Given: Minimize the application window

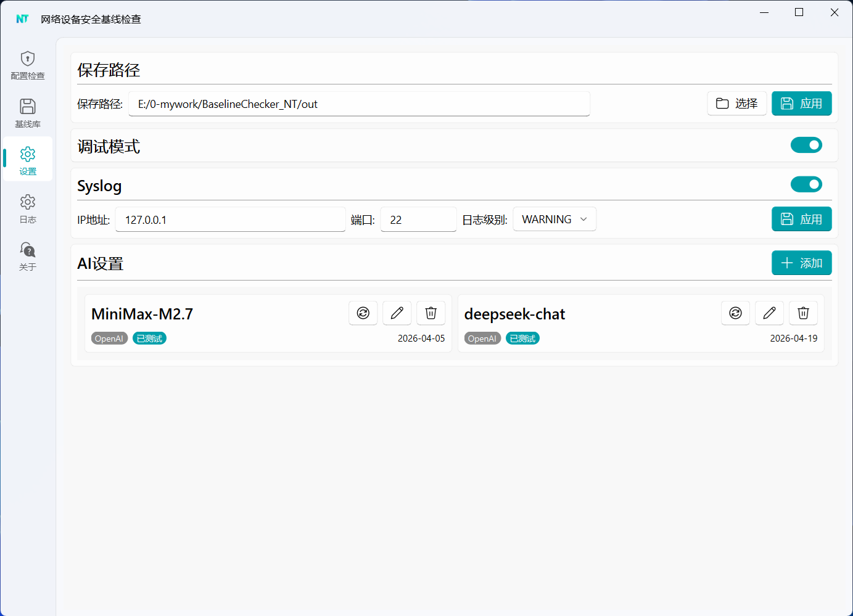Looking at the screenshot, I should 764,12.
